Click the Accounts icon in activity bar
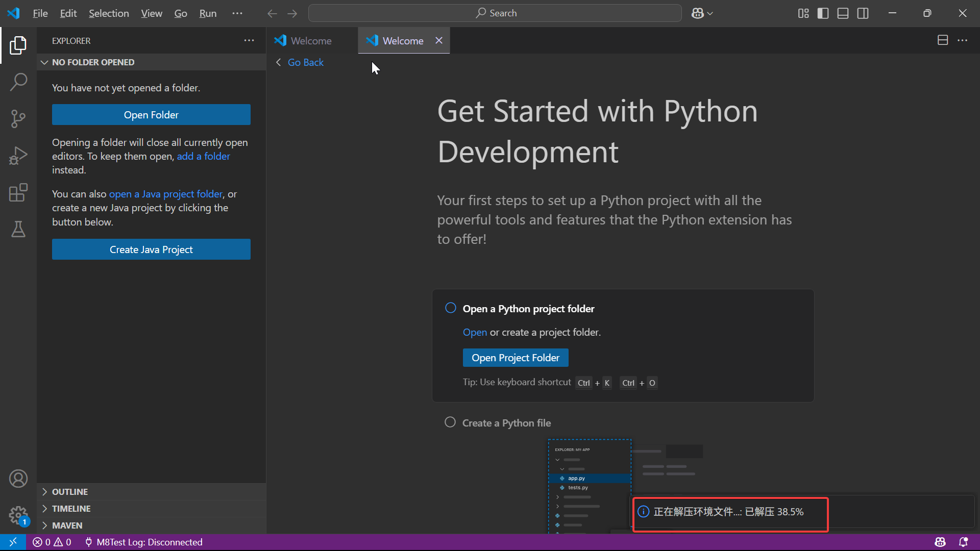Viewport: 980px width, 551px height. [18, 479]
